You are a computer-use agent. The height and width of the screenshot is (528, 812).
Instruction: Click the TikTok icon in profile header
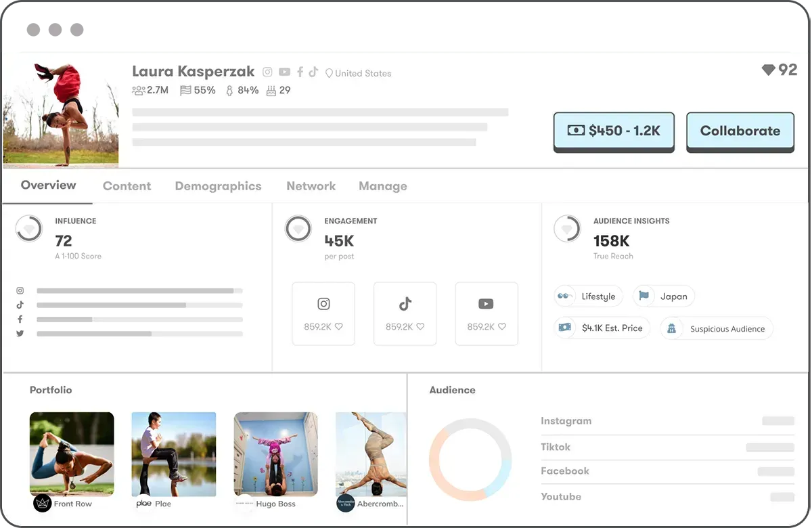click(x=313, y=72)
